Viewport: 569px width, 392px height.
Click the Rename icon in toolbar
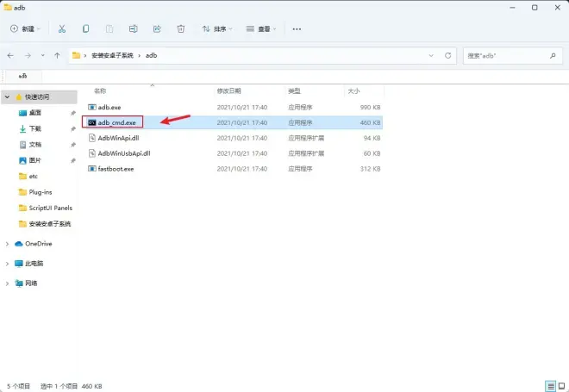[x=133, y=28]
